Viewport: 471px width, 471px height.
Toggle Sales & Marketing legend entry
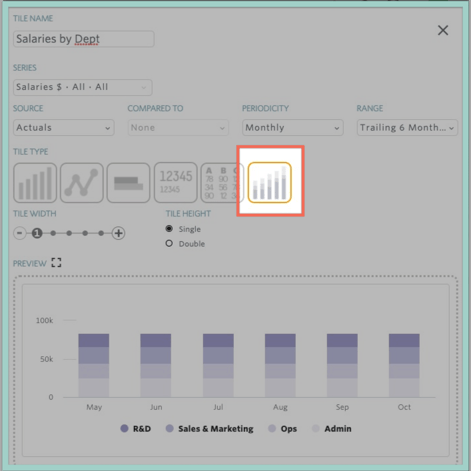(x=210, y=429)
